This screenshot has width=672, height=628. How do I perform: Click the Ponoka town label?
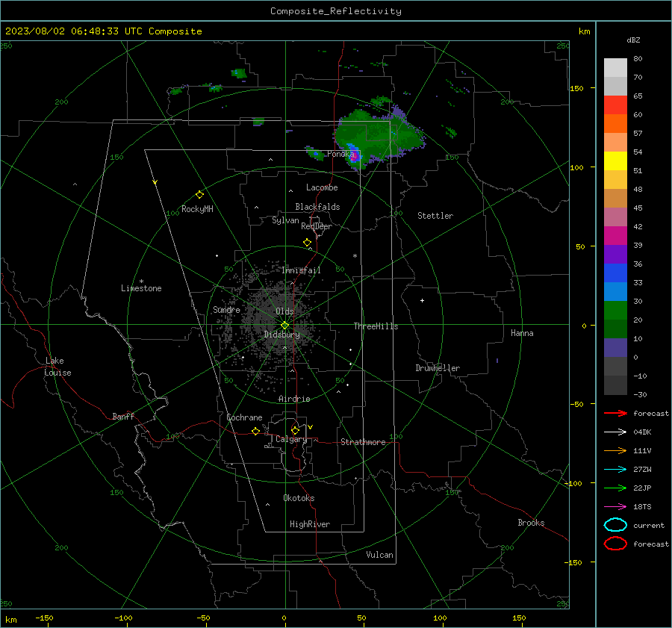pyautogui.click(x=340, y=154)
